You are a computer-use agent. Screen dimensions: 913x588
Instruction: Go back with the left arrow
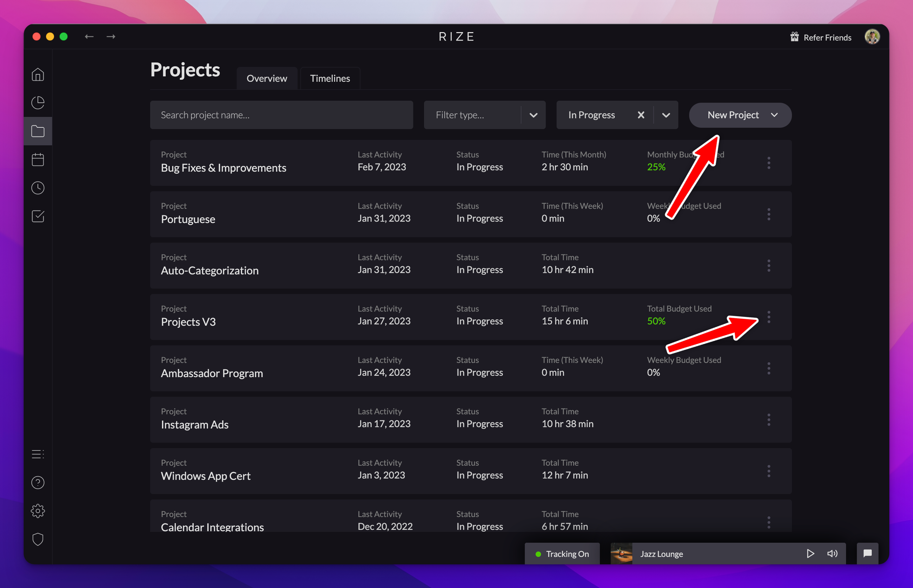click(x=89, y=36)
